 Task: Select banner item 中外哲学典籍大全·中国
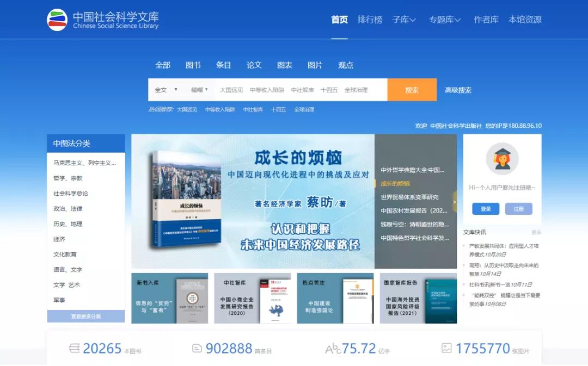[x=413, y=170]
